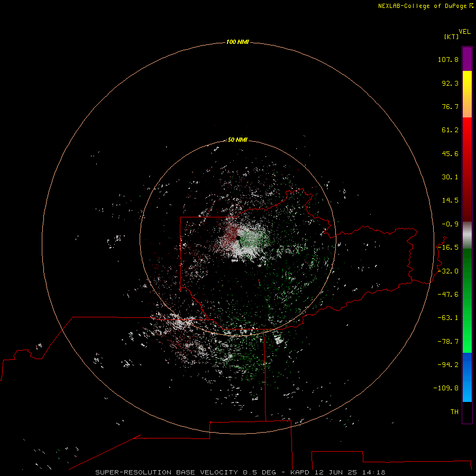Click the 61.2 scale value
This screenshot has width=476, height=476.
pos(450,130)
